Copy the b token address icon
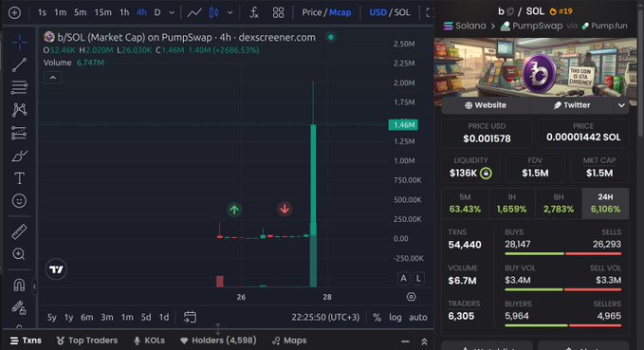The height and width of the screenshot is (350, 644). [510, 11]
